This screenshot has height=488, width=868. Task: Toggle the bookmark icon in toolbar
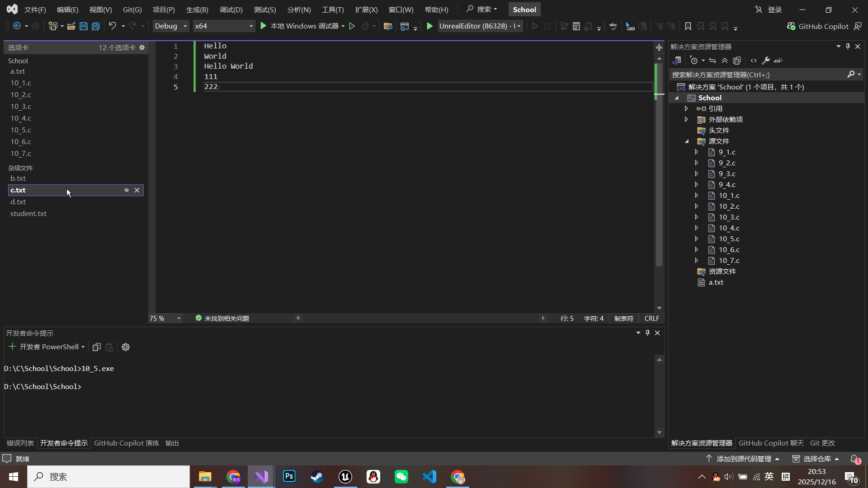pos(688,26)
